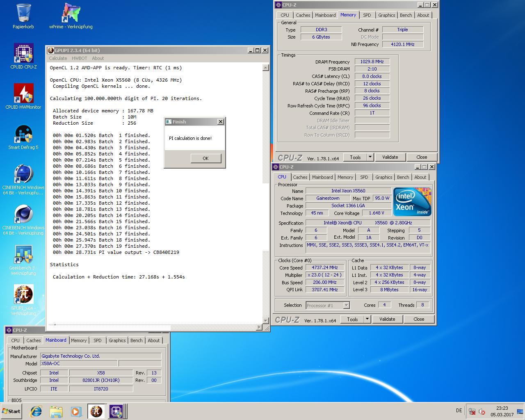Image resolution: width=525 pixels, height=420 pixels.
Task: Click the DRAM Frequency value field
Action: (372, 62)
